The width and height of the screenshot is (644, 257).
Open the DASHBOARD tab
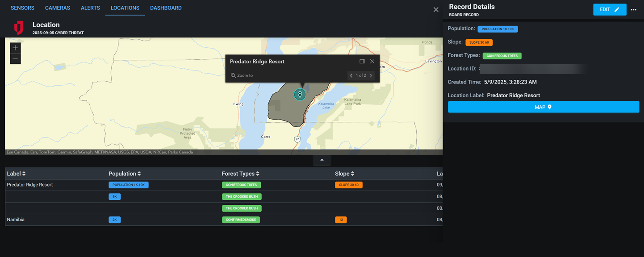(x=166, y=8)
